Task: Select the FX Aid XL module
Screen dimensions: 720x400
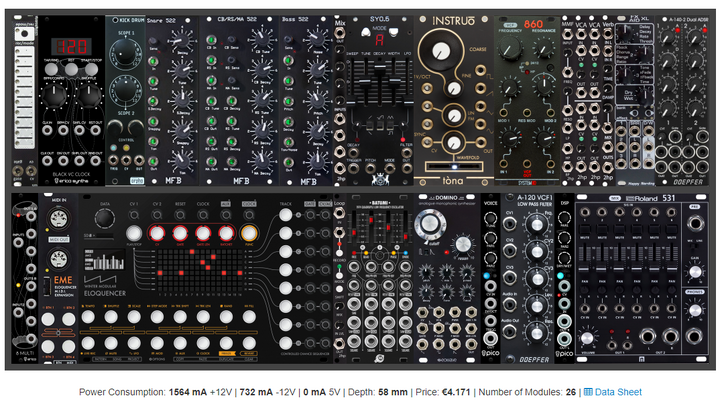Action: click(x=635, y=101)
